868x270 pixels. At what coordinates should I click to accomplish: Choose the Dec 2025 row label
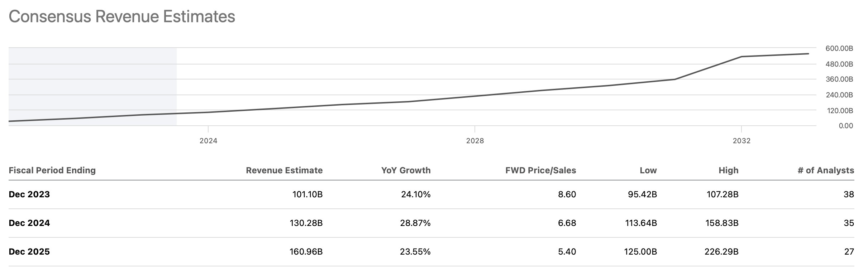coord(29,252)
